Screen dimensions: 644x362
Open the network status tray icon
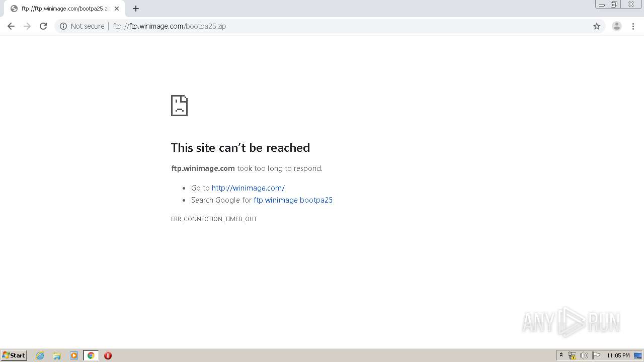(x=572, y=355)
